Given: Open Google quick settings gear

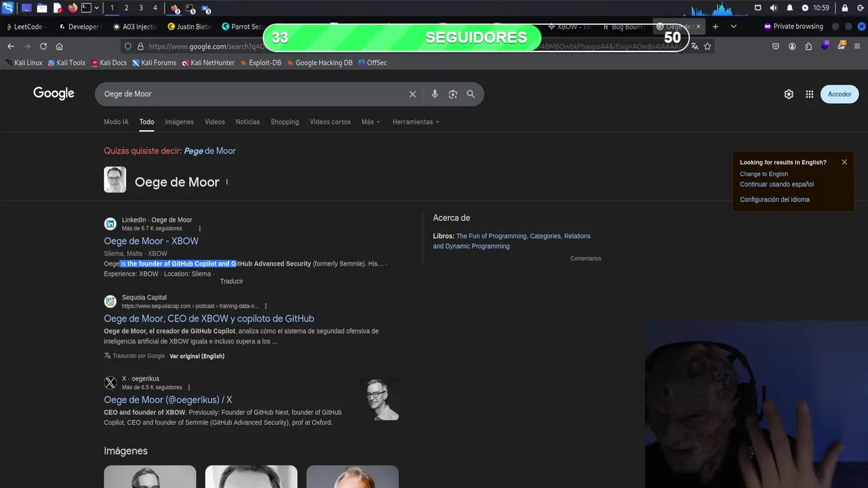Looking at the screenshot, I should coord(789,94).
